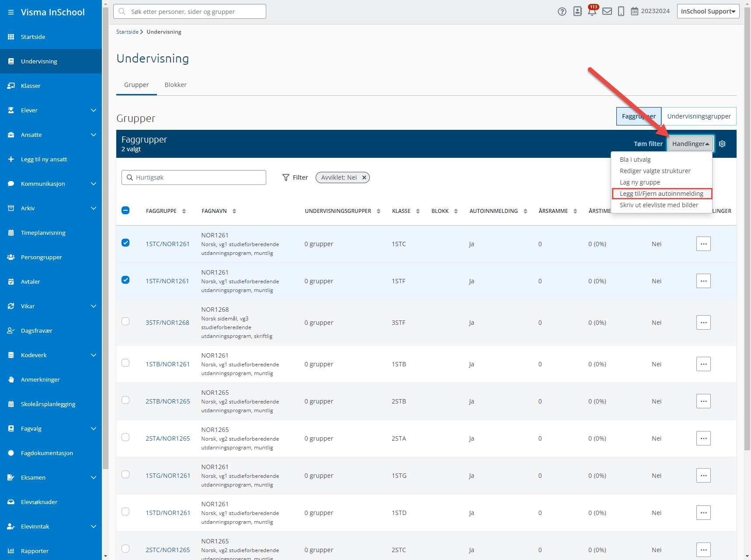Select the 1STD/NOR1261 row checkbox
The height and width of the screenshot is (560, 751).
125,511
